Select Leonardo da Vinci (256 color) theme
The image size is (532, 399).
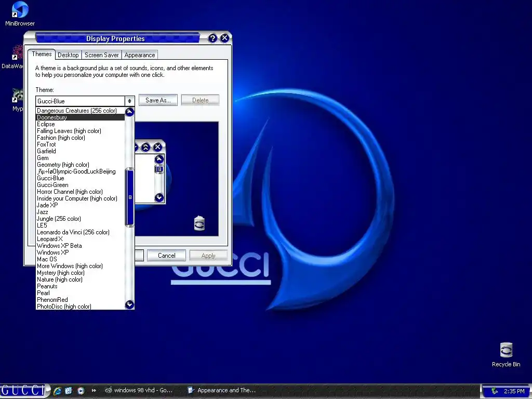[x=81, y=232]
